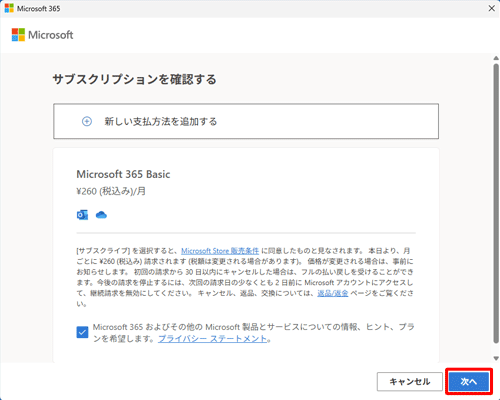Click the キャンセル button
Screen dimensions: 500x400
(410, 382)
